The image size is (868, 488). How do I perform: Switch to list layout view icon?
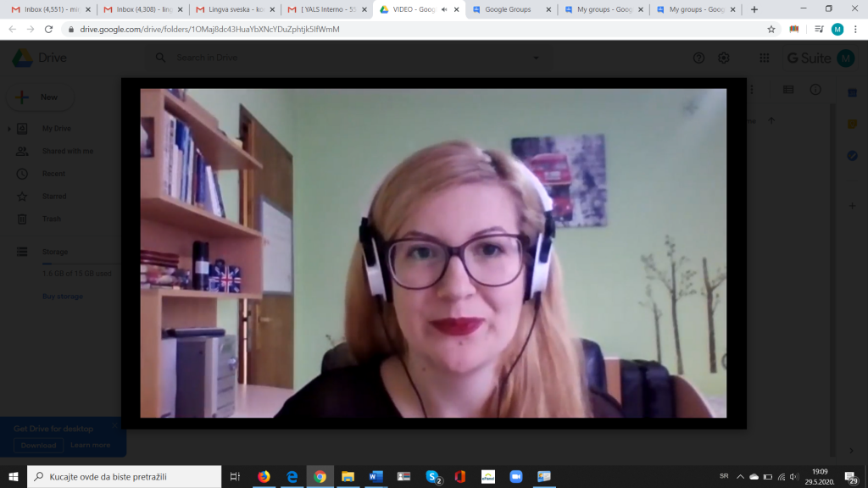(x=788, y=90)
